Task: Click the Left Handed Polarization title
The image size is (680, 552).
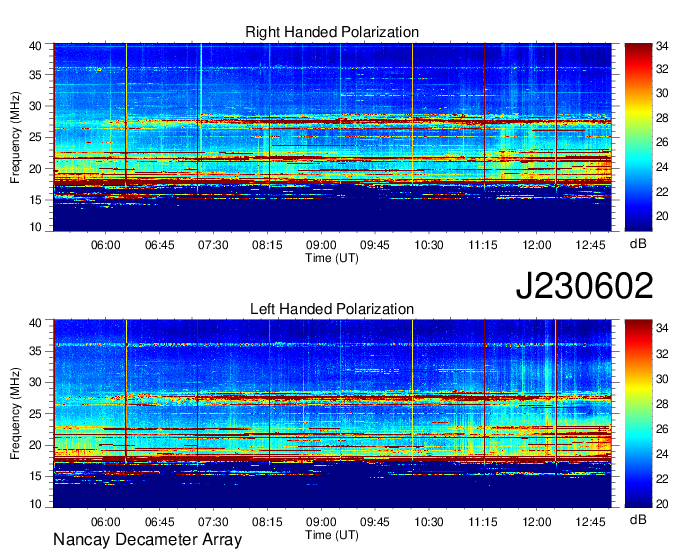Action: pyautogui.click(x=332, y=309)
